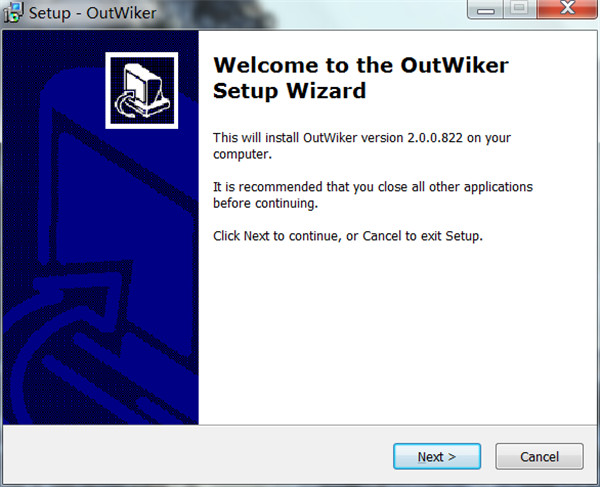Click the white frame around the installer icon
Viewport: 600px width, 487px height.
tap(142, 55)
